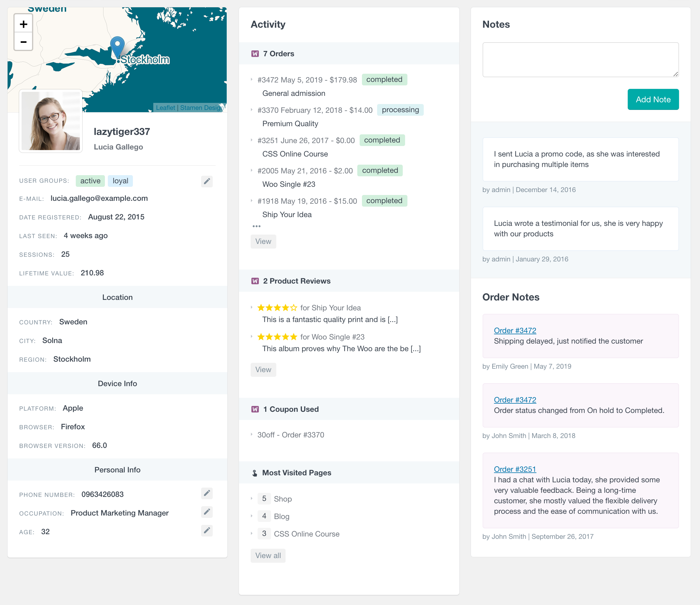Click the promo code note text
The image size is (700, 605).
[x=576, y=159]
